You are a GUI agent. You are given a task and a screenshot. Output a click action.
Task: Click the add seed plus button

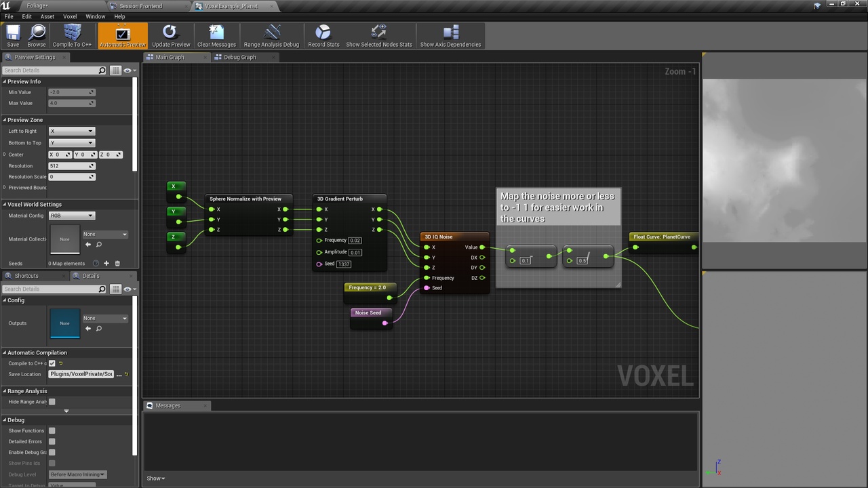[x=106, y=263]
